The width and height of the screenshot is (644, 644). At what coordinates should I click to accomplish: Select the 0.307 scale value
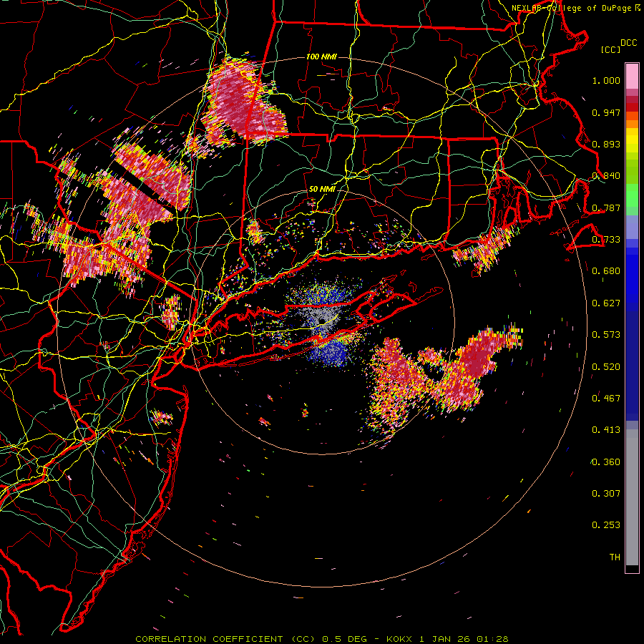[x=606, y=493]
